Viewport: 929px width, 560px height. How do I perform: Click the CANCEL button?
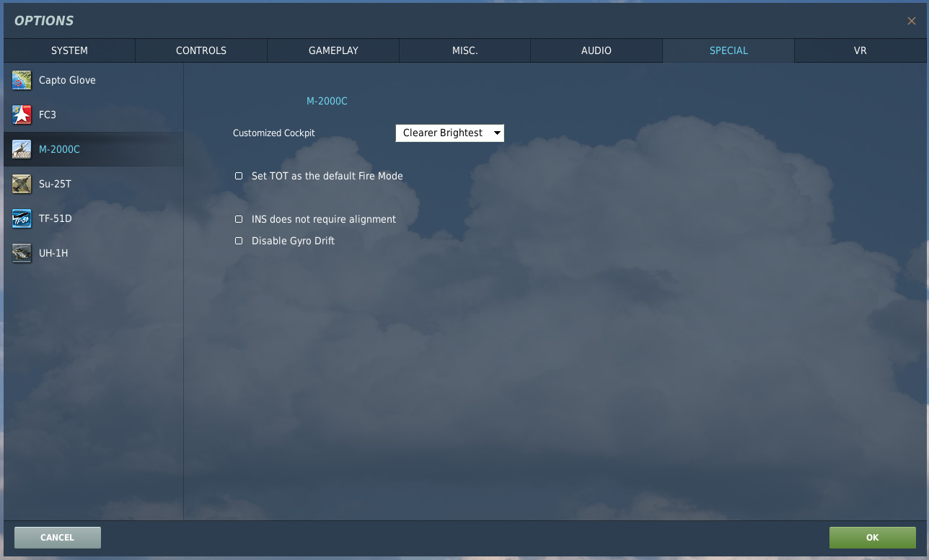(58, 538)
